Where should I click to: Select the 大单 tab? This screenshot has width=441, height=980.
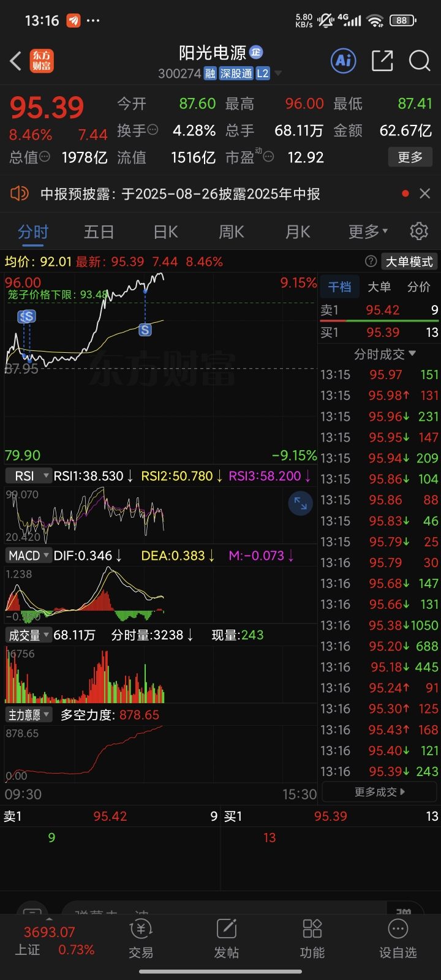[379, 287]
